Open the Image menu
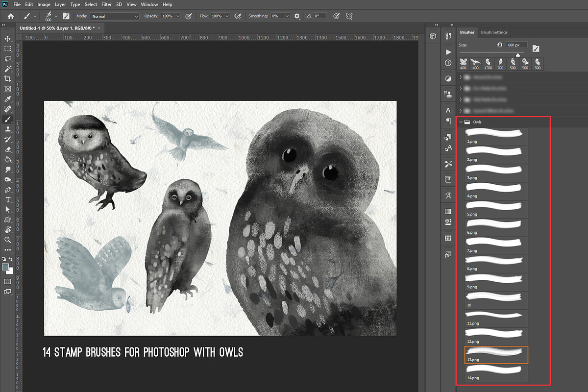 [44, 4]
